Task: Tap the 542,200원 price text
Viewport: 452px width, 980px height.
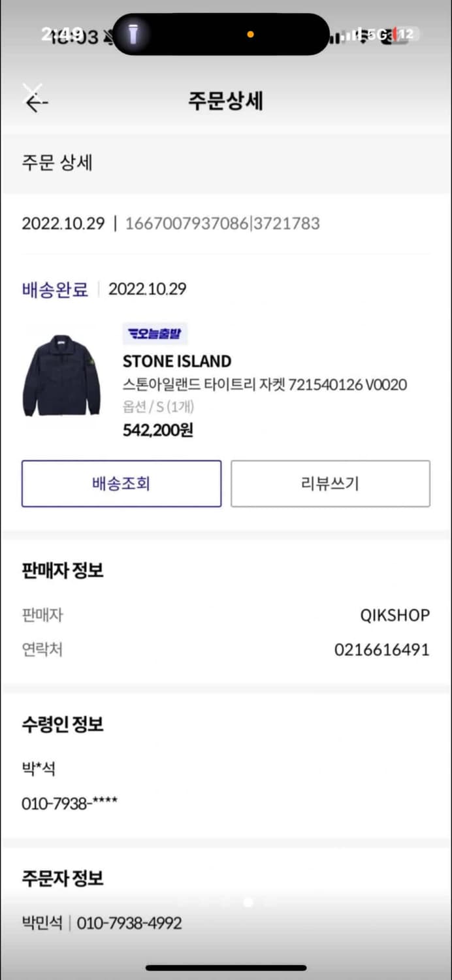Action: tap(157, 431)
